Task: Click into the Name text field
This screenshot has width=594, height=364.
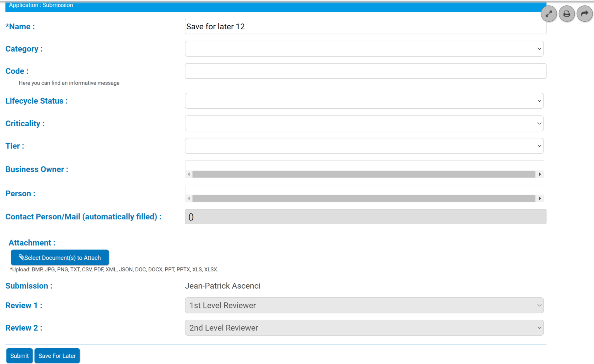Action: [365, 26]
